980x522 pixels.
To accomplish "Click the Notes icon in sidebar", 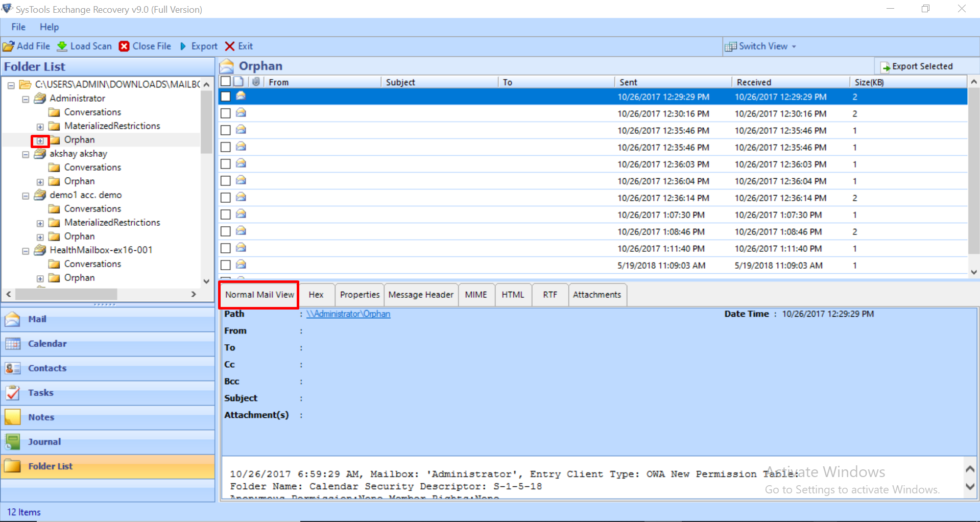I will [x=13, y=417].
